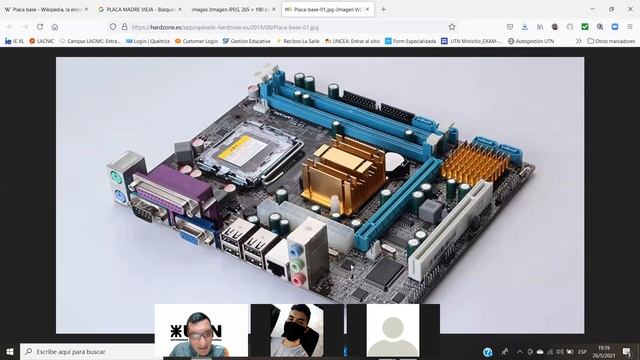Viewport: 640px width, 360px height.
Task: Bookmark this page with the star
Action: (452, 27)
